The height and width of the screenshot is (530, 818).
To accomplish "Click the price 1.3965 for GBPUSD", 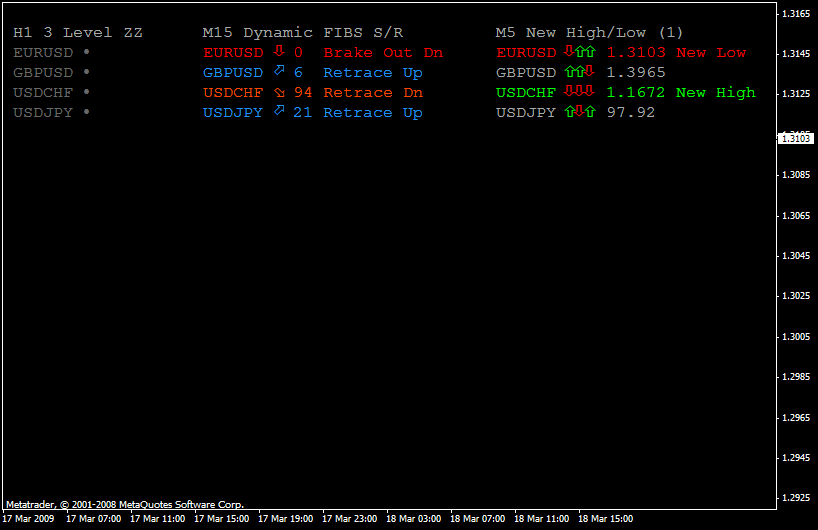I will coord(636,73).
